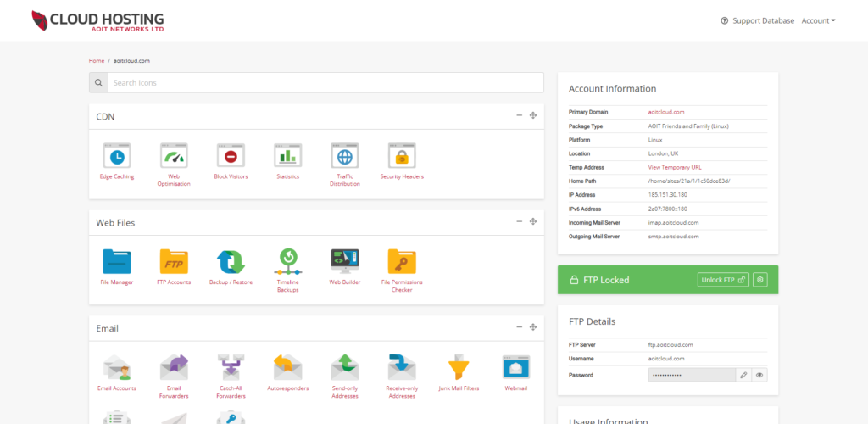The height and width of the screenshot is (424, 868).
Task: Click the Cloud Hosting logo
Action: 98,21
